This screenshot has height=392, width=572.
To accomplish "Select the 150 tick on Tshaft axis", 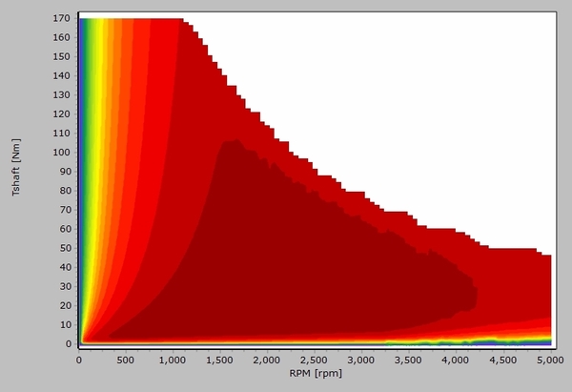I will click(62, 56).
